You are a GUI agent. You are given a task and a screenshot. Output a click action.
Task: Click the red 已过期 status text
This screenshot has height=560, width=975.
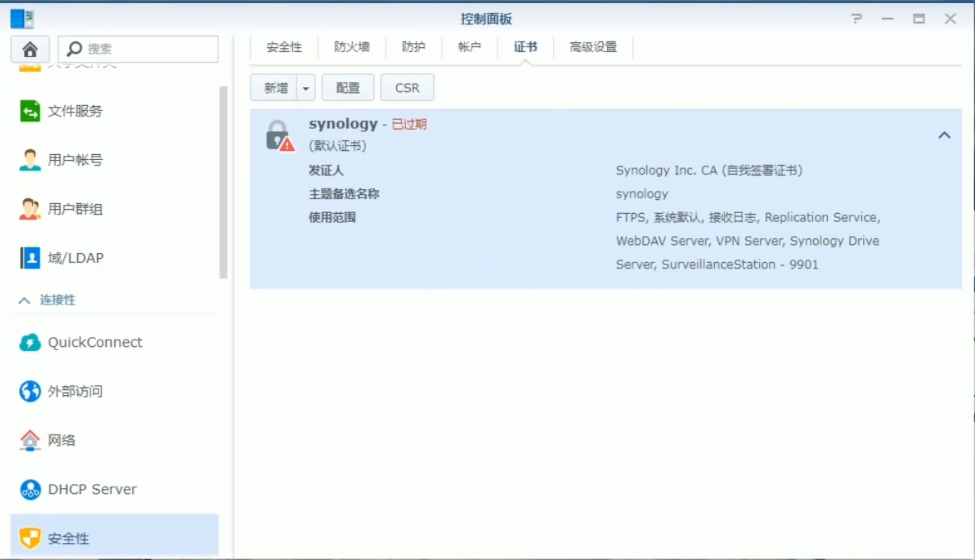tap(409, 124)
